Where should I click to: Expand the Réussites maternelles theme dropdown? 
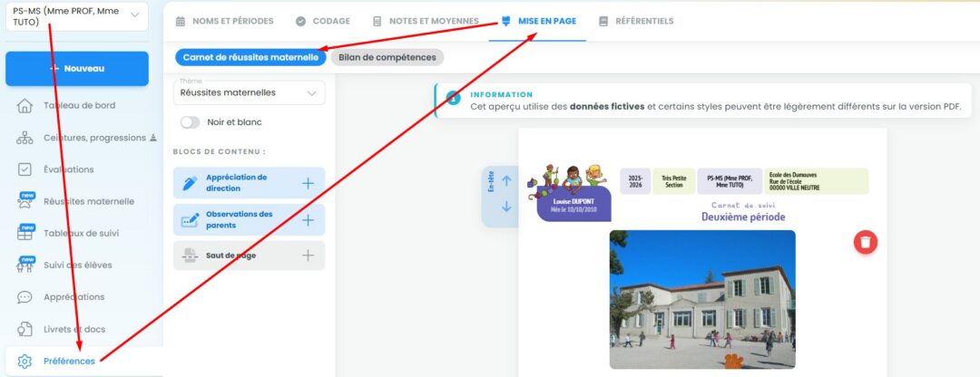249,92
